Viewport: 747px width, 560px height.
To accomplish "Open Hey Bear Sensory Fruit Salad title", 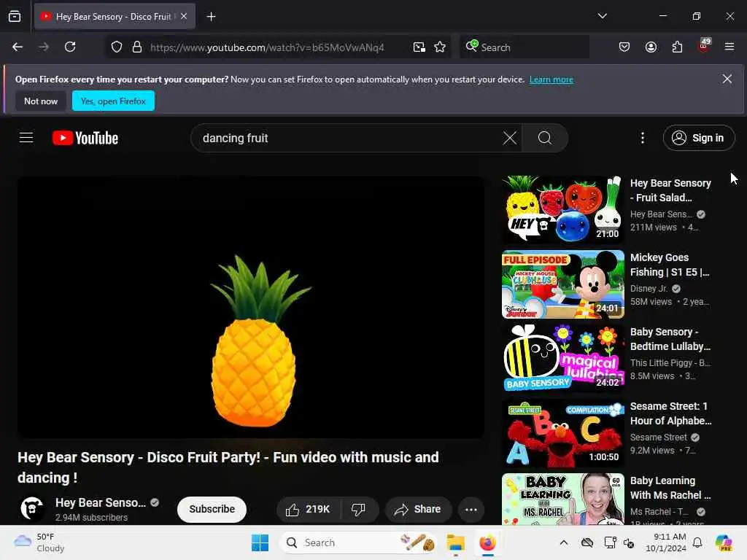I will pyautogui.click(x=671, y=190).
